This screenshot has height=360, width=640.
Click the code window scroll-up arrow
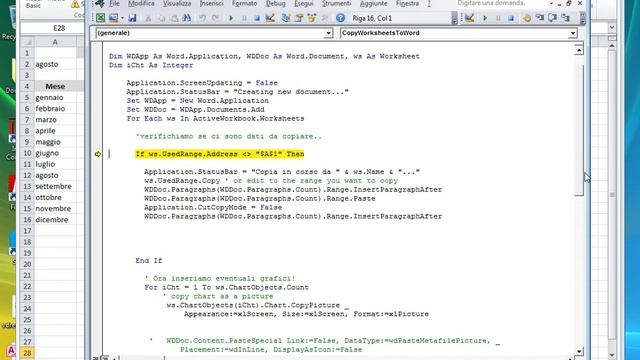coord(579,50)
